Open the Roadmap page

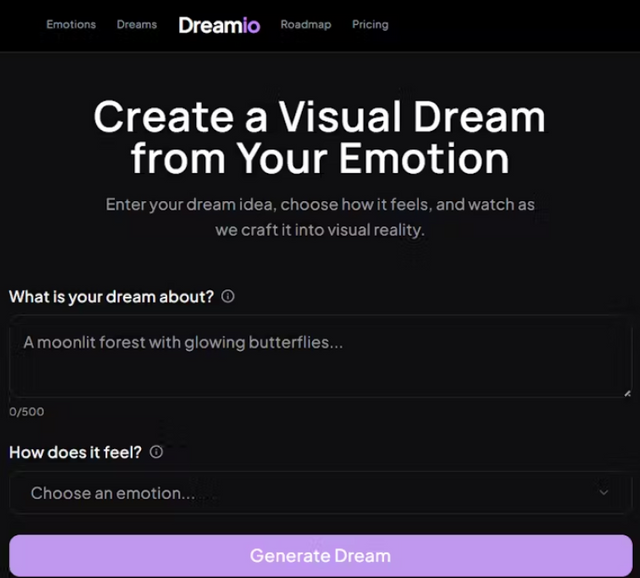pos(306,24)
